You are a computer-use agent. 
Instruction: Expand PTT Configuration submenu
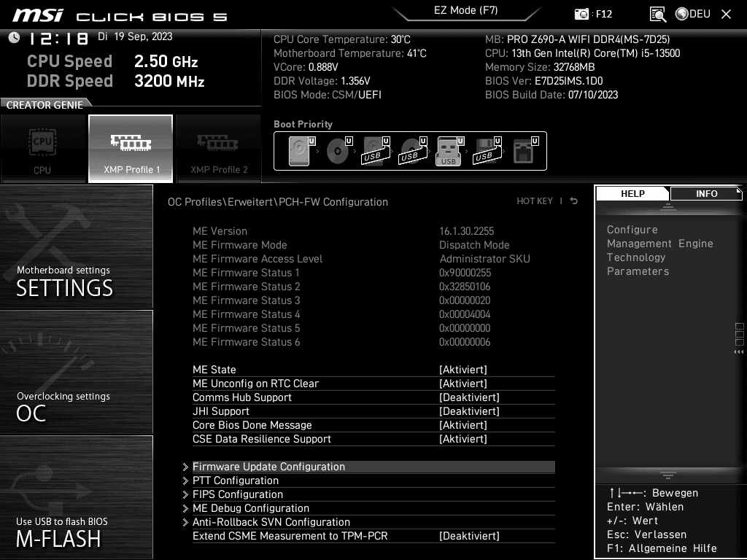point(373,481)
